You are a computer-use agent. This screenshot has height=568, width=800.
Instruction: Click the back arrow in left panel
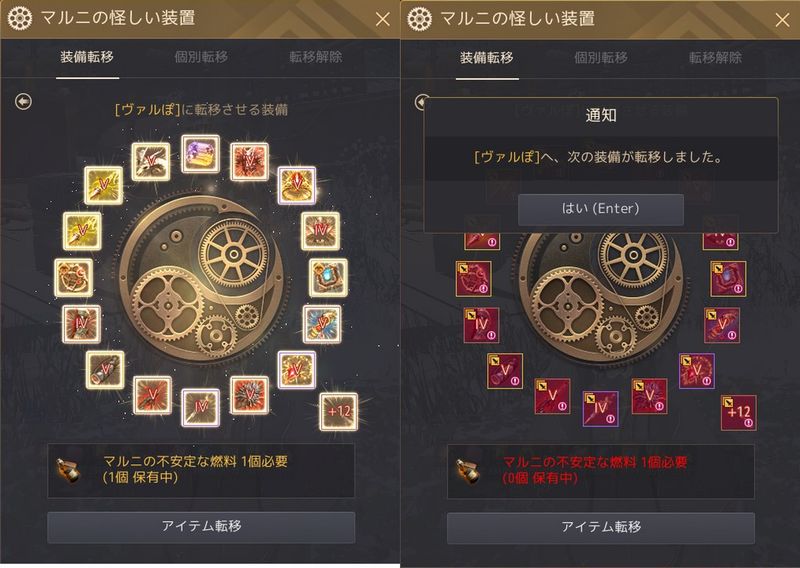(23, 102)
